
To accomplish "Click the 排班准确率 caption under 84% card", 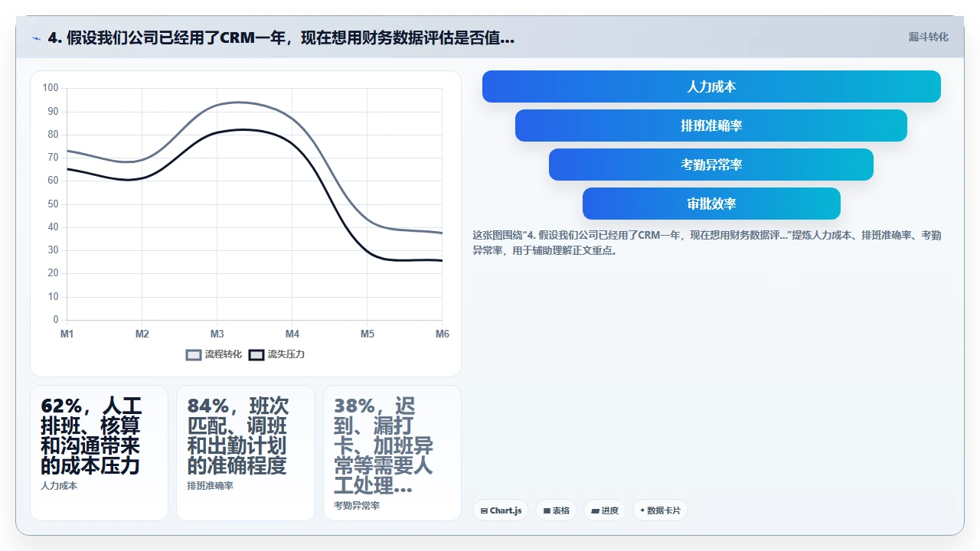I will (211, 486).
